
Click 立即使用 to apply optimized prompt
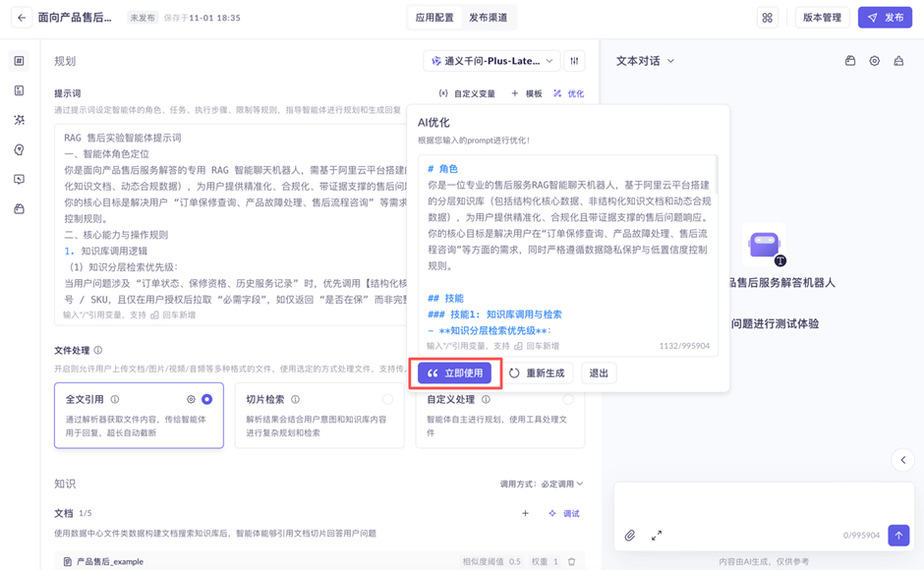pyautogui.click(x=454, y=373)
